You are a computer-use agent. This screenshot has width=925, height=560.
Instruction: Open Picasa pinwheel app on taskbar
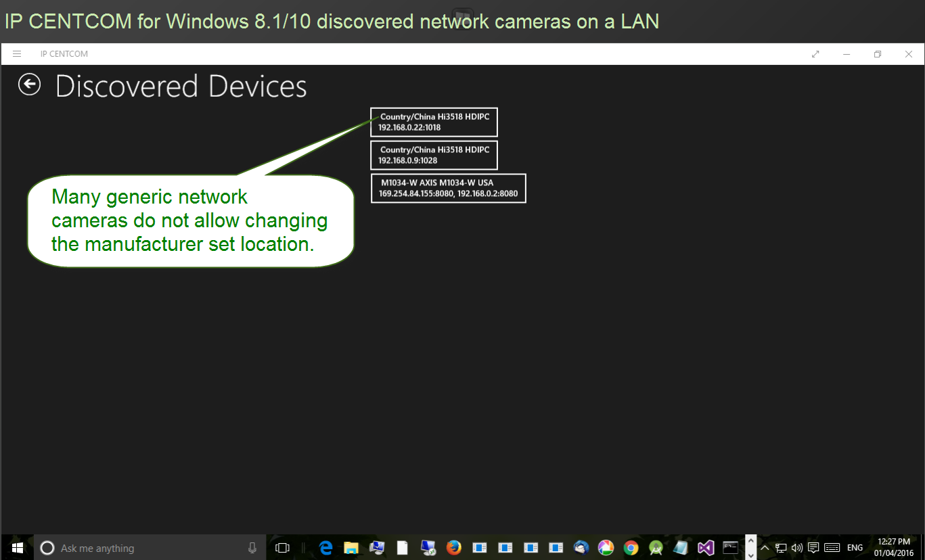point(606,548)
